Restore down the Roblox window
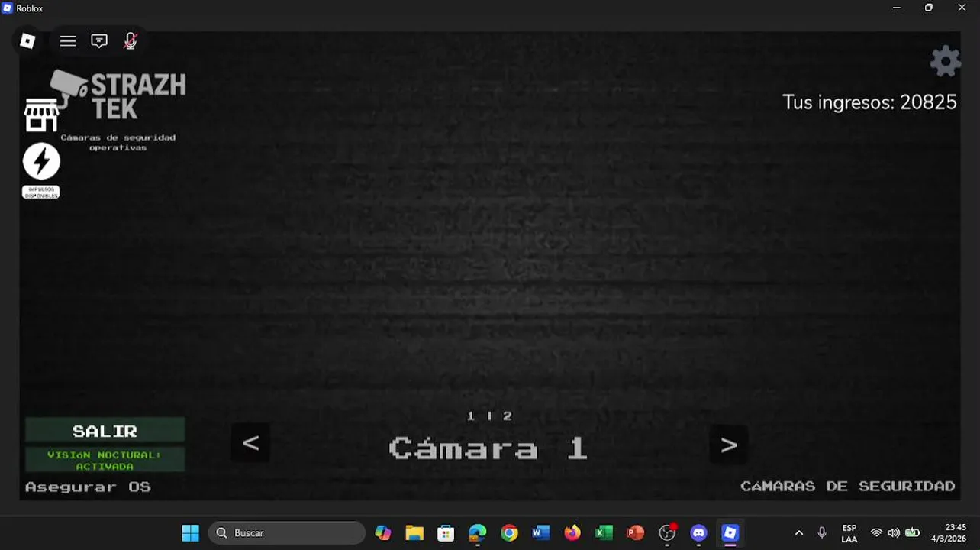 pyautogui.click(x=929, y=8)
